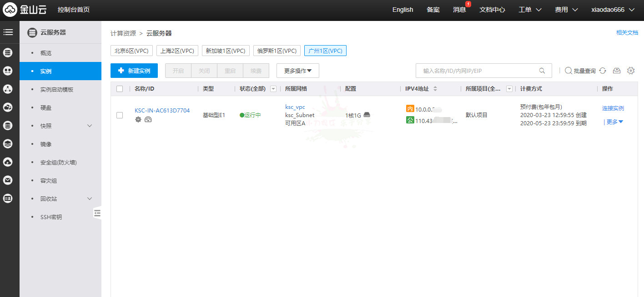Click the 新建实例 button
Viewport: 644px width, 297px height.
(x=134, y=71)
